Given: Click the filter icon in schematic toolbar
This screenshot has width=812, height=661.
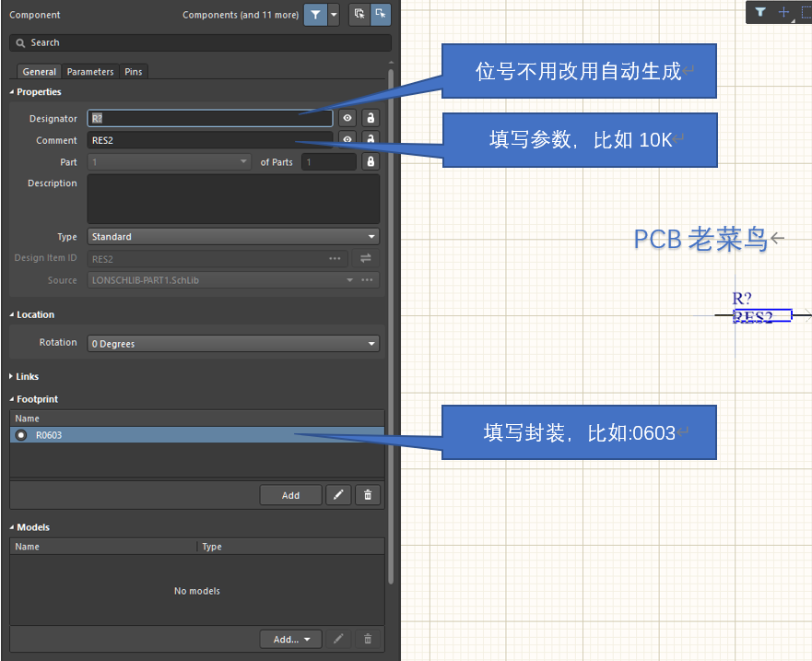Looking at the screenshot, I should coord(760,12).
